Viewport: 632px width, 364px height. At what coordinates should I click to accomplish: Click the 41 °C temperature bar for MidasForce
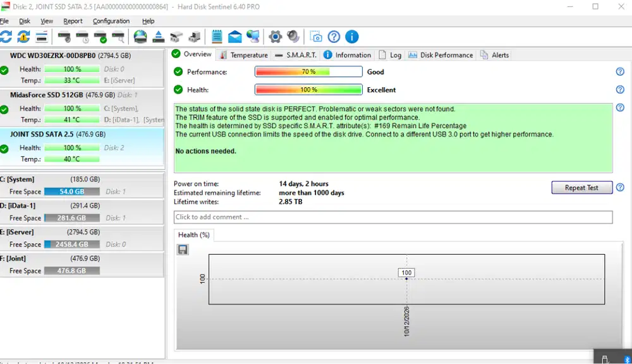pyautogui.click(x=72, y=119)
